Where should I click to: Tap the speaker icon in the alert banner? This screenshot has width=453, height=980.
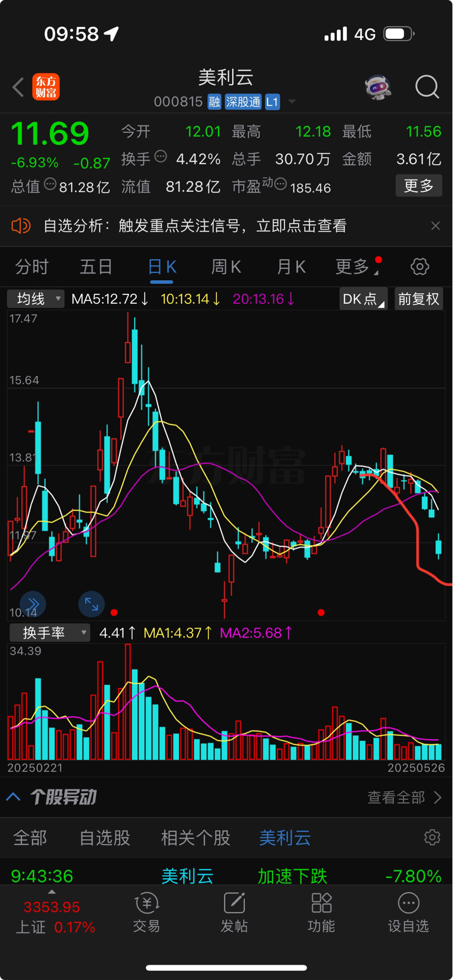point(21,225)
